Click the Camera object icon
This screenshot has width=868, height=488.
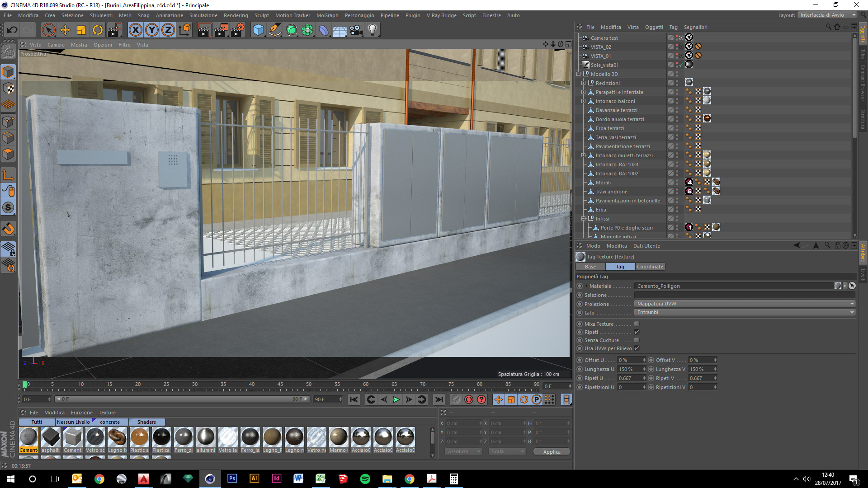pyautogui.click(x=356, y=30)
